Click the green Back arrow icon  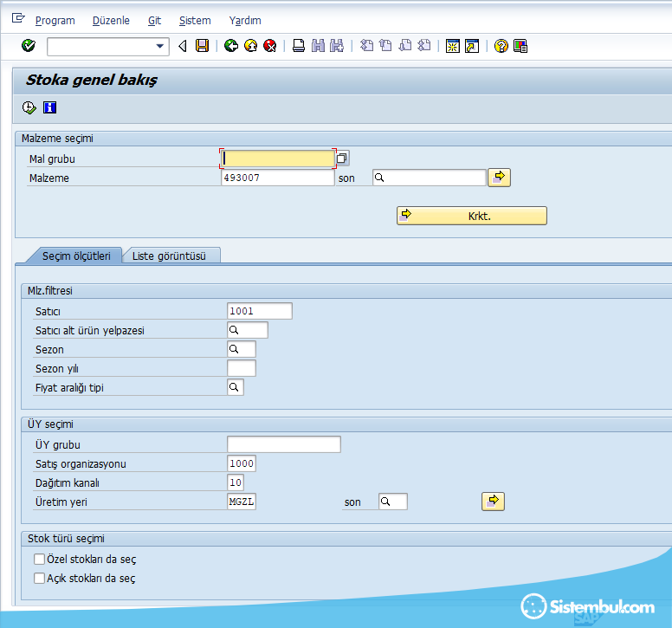(x=231, y=45)
